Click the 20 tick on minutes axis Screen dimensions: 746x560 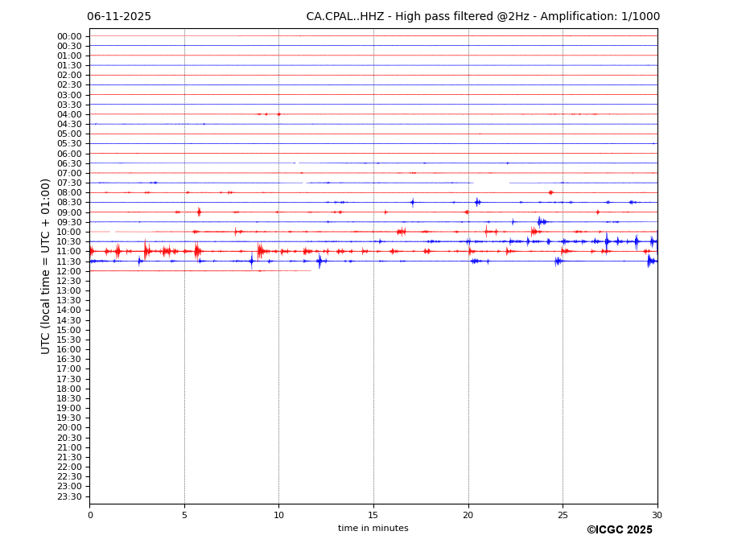468,515
